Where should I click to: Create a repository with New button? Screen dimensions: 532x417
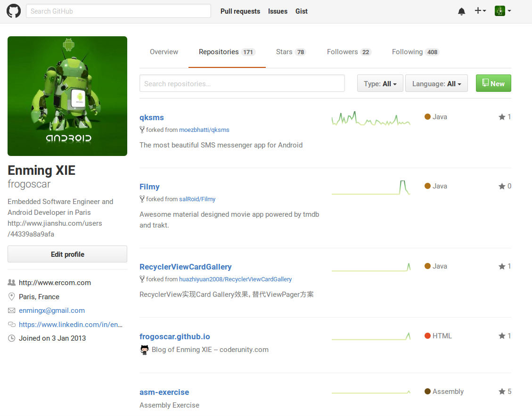click(493, 83)
